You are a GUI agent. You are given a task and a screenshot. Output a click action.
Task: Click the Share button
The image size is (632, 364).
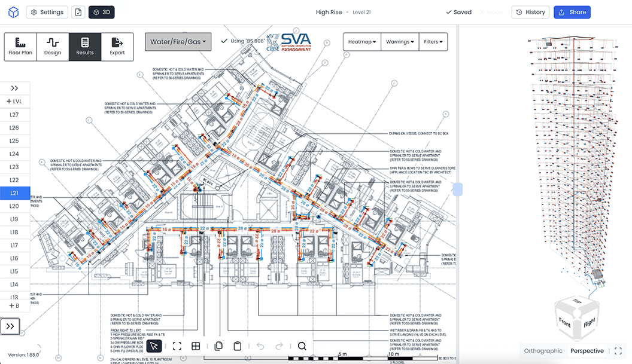(x=572, y=12)
